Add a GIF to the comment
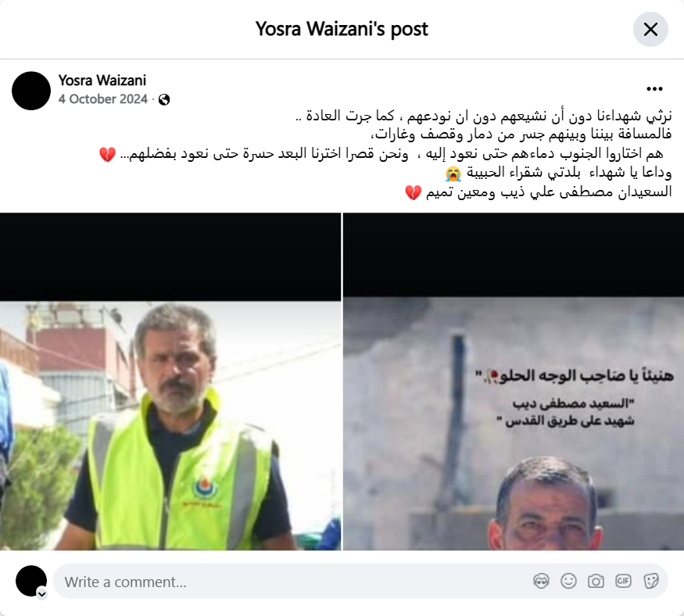684x616 pixels. tap(623, 581)
